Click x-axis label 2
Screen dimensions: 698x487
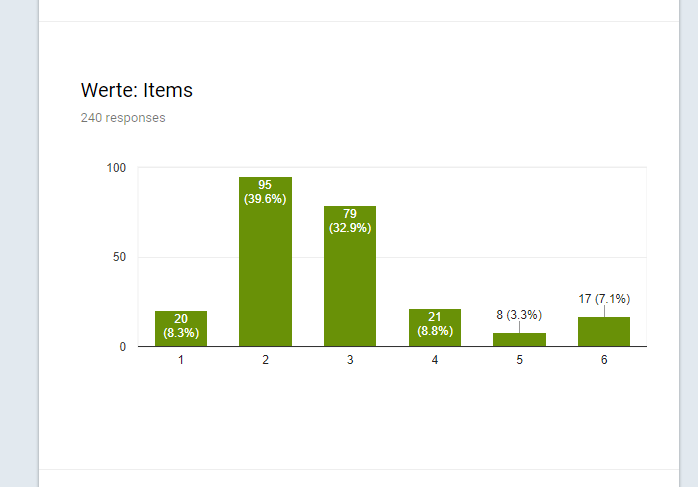[265, 360]
